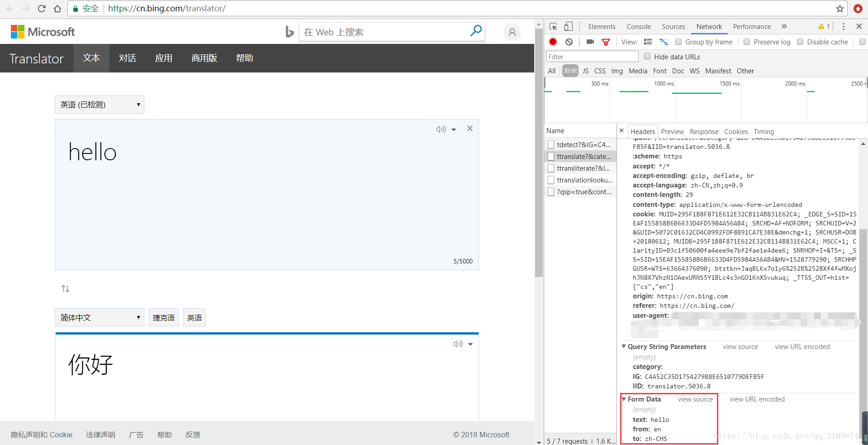
Task: Enable Group by frame checkbox
Action: point(678,42)
